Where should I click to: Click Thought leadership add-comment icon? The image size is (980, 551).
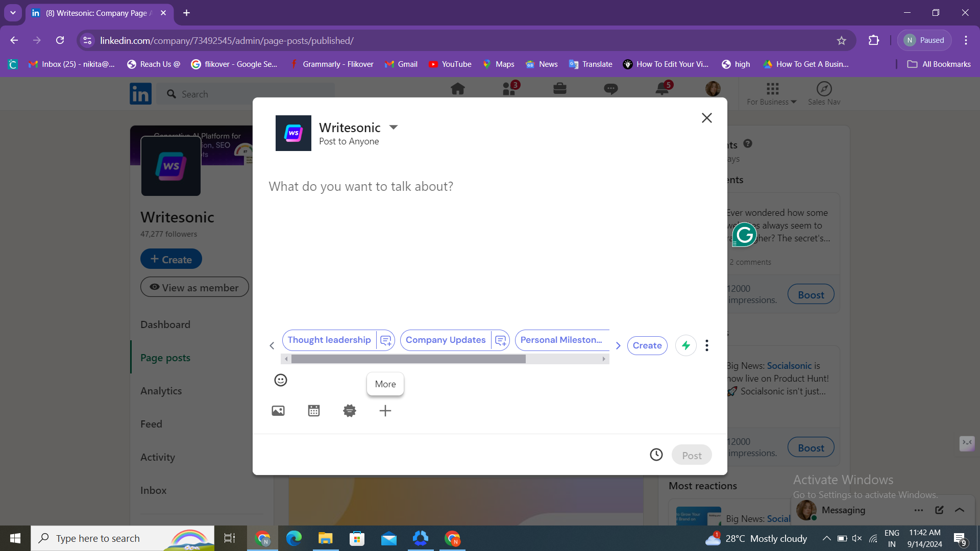[x=386, y=340]
